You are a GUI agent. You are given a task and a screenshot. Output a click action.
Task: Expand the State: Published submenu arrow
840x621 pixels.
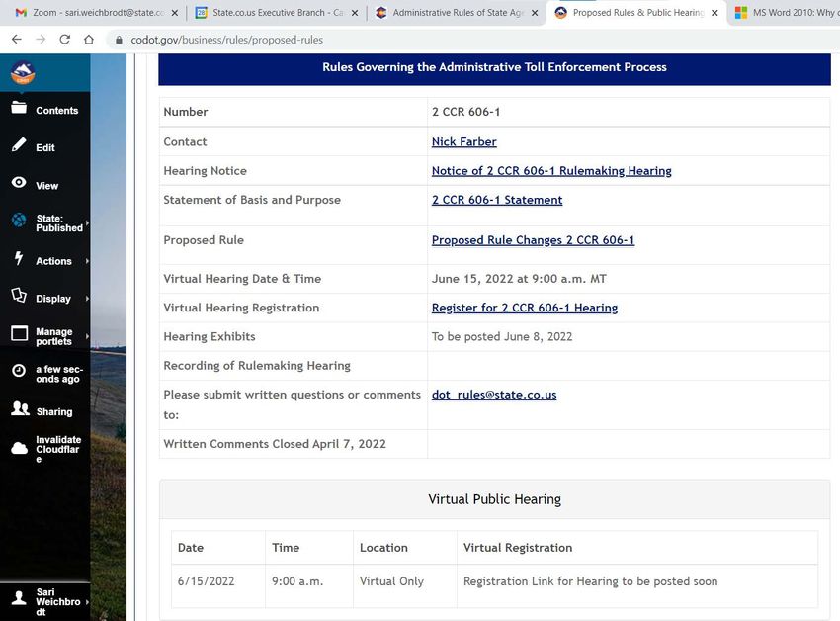tap(87, 223)
